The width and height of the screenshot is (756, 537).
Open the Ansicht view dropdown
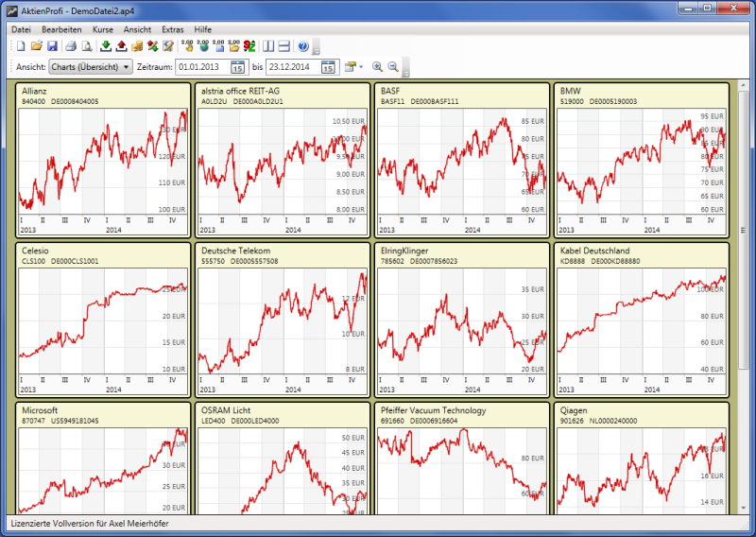tap(91, 67)
